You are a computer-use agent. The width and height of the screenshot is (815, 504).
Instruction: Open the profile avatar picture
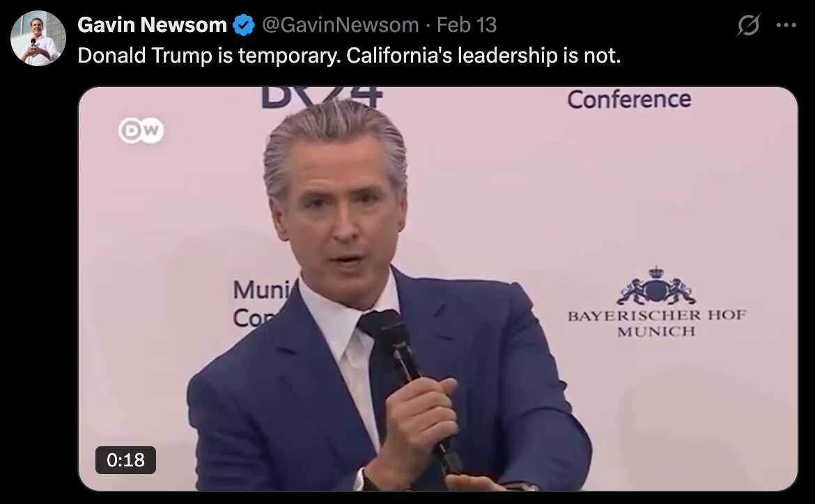tap(38, 38)
